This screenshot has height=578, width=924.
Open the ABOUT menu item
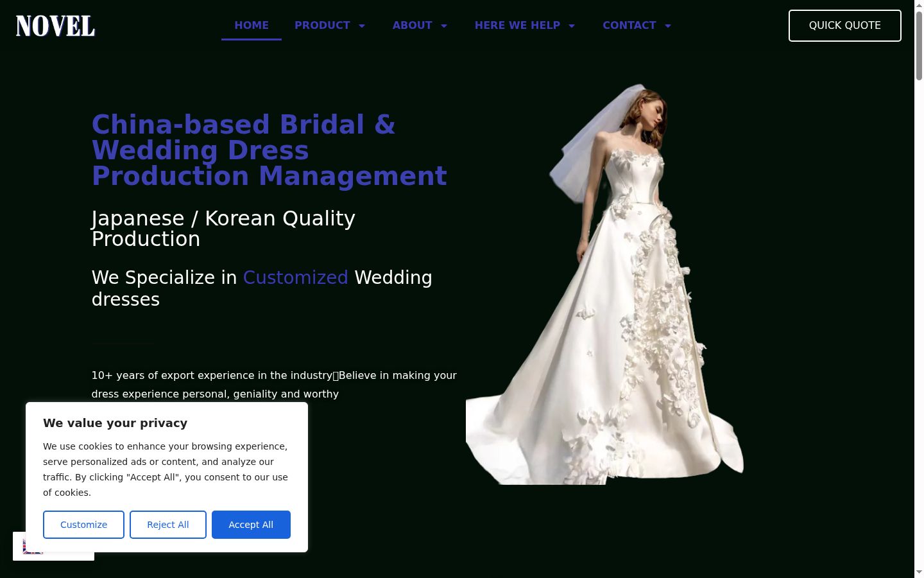[x=412, y=26]
